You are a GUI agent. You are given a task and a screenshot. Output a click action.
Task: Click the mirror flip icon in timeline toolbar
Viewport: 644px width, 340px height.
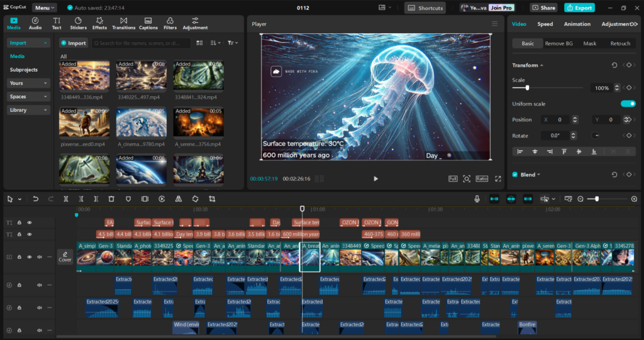[x=178, y=199]
